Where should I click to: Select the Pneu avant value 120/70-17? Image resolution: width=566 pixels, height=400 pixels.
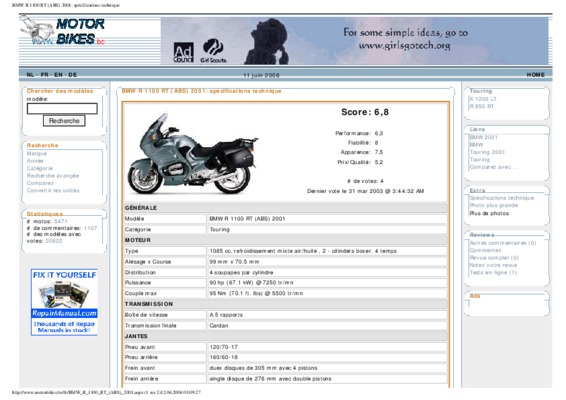[x=223, y=347]
